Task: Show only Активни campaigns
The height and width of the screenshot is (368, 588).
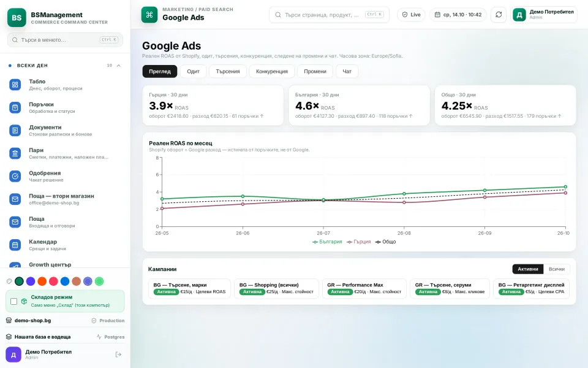Action: coord(527,269)
